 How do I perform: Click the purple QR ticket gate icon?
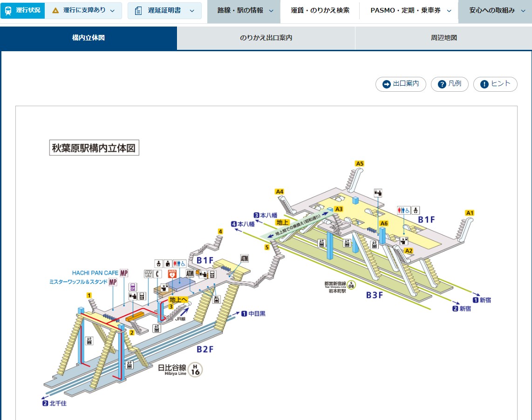[x=132, y=287]
